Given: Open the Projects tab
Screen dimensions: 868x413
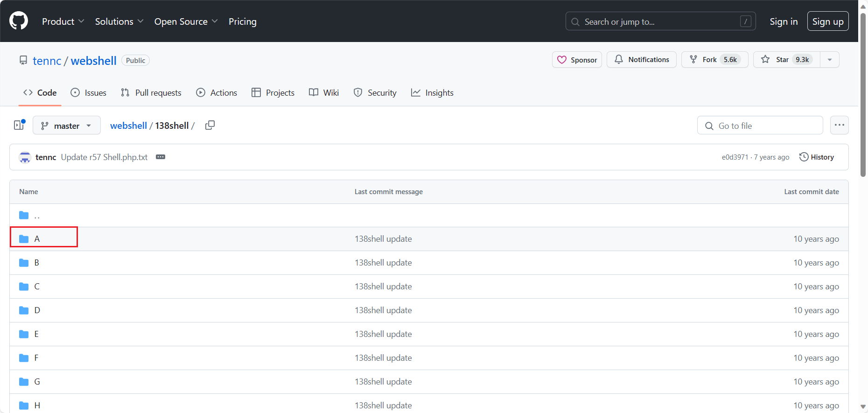Looking at the screenshot, I should tap(273, 93).
